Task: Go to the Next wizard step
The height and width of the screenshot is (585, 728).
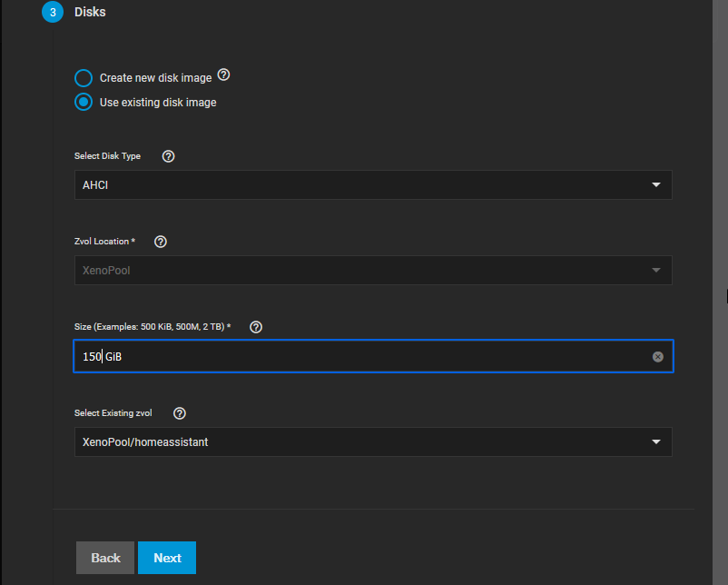Action: [x=167, y=558]
